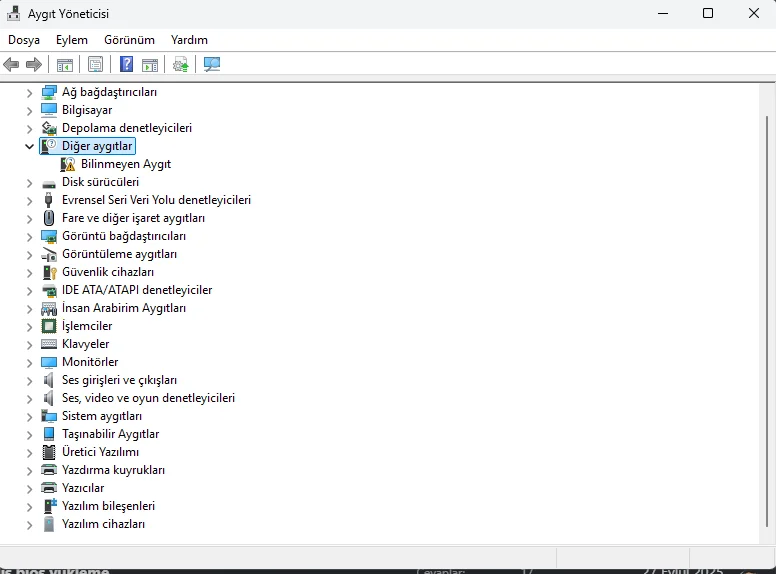Expand Depolama denetleyicileri chevron
776x574 pixels.
[29, 129]
